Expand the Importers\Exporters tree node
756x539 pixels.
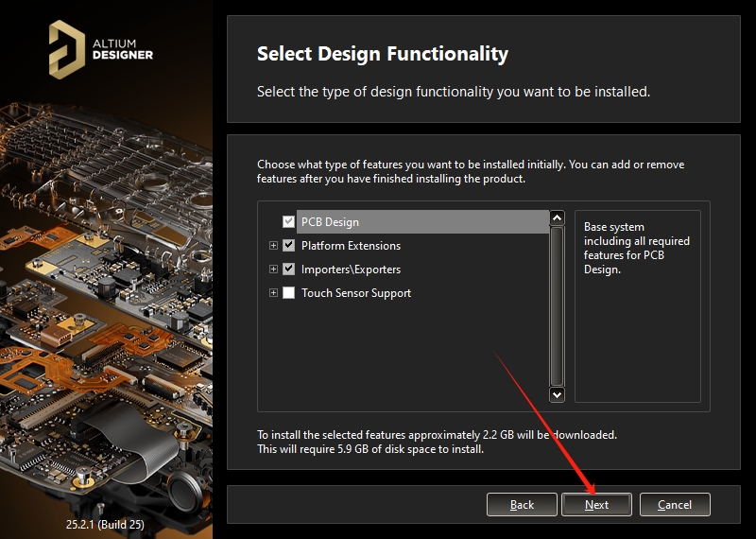tap(274, 269)
